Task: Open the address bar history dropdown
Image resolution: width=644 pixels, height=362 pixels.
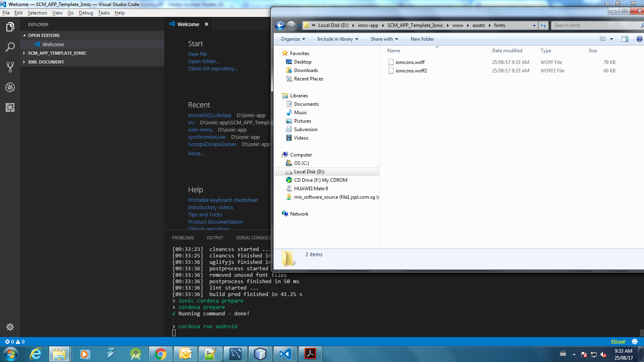Action: click(x=534, y=25)
